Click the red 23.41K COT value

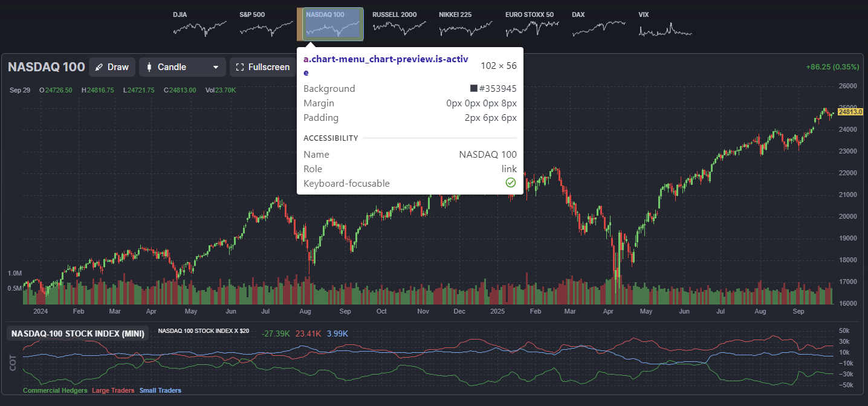(x=308, y=333)
